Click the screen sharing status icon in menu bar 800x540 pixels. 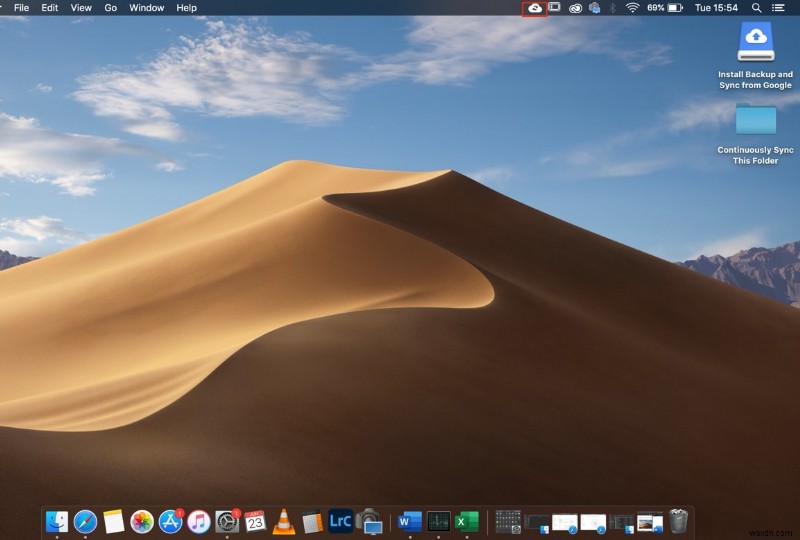[595, 8]
